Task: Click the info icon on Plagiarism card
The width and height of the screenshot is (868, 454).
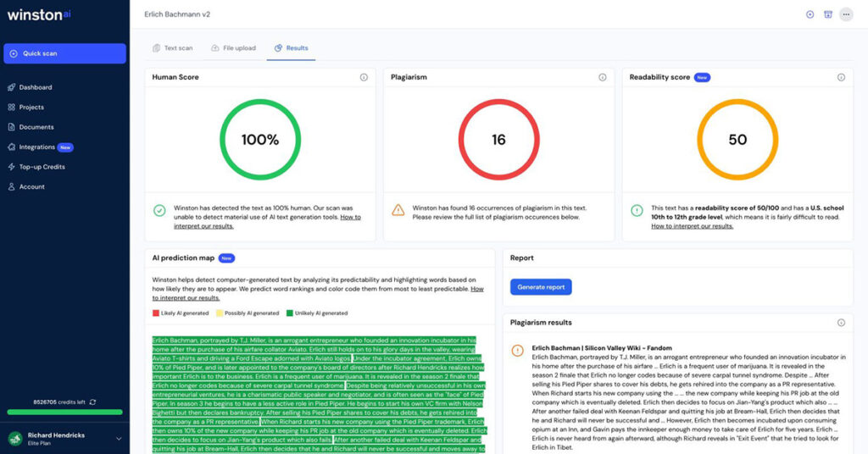Action: (x=603, y=77)
